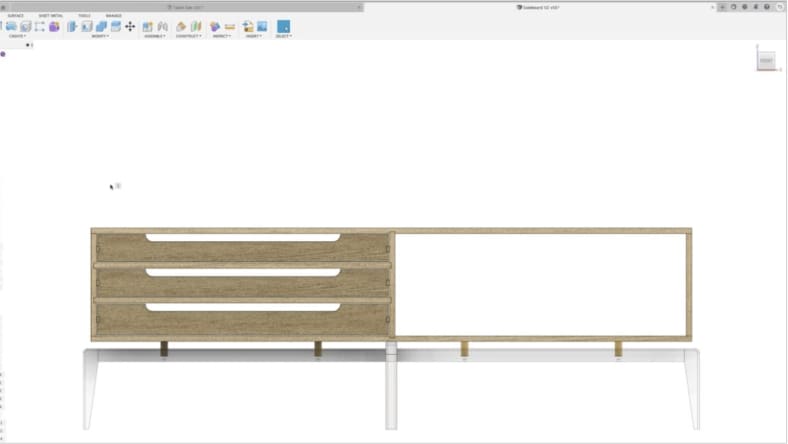The width and height of the screenshot is (788, 444).
Task: Select the right side panel of cabinet
Action: 689,285
